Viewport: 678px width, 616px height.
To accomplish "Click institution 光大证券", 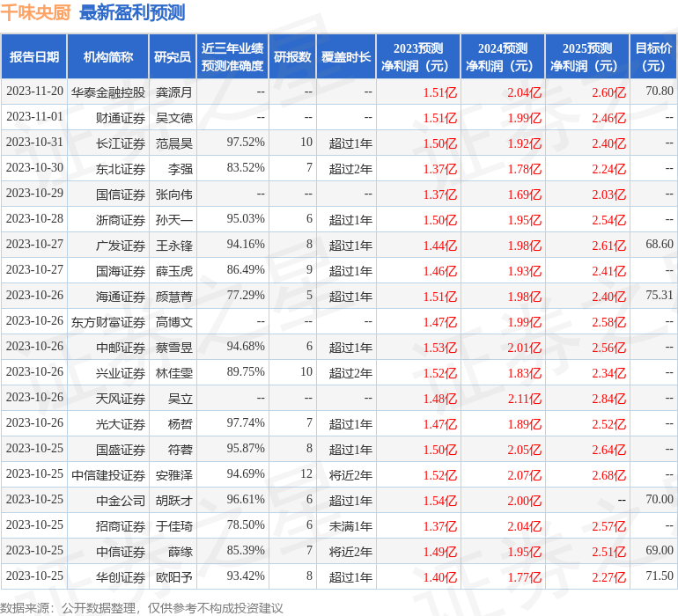I will (121, 423).
